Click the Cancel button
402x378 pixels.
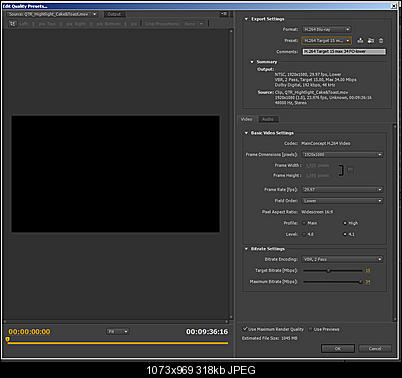pyautogui.click(x=375, y=348)
